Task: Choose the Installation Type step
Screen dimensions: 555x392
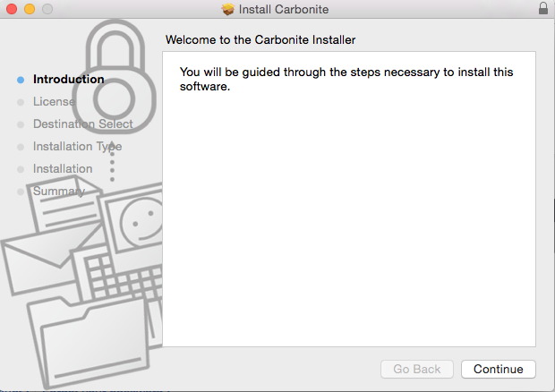Action: click(77, 146)
